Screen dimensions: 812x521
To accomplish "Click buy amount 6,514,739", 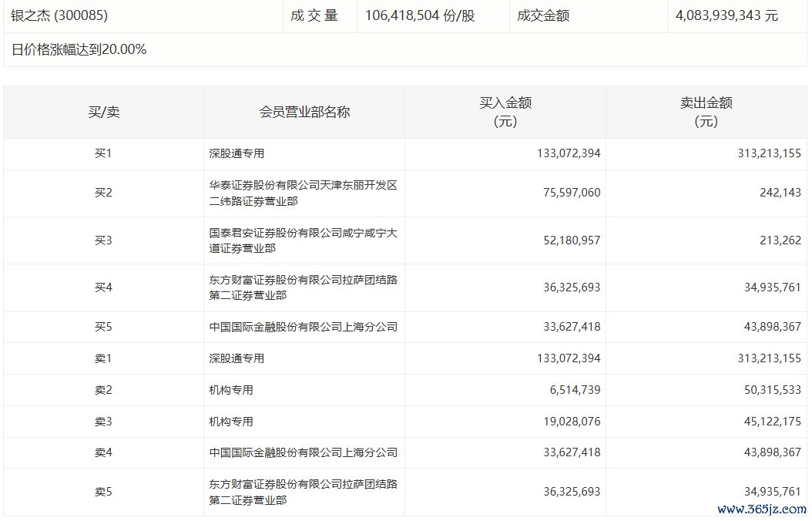I will click(x=575, y=391).
